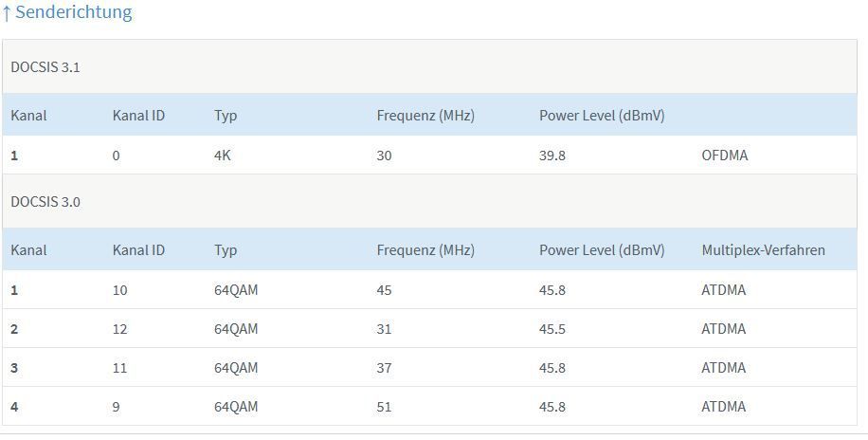Image resolution: width=868 pixels, height=440 pixels.
Task: Click the Frequenz header in DOCSIS 3.1
Action: click(x=425, y=116)
